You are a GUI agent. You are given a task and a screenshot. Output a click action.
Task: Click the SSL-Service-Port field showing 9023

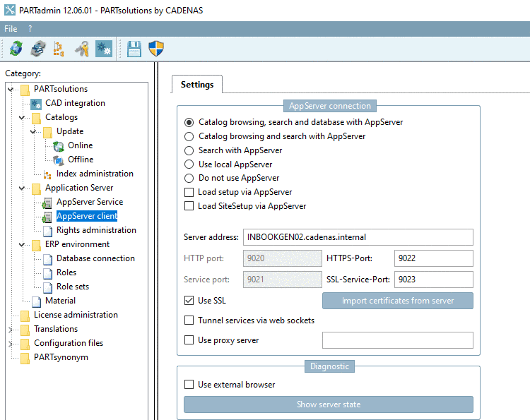coord(434,280)
